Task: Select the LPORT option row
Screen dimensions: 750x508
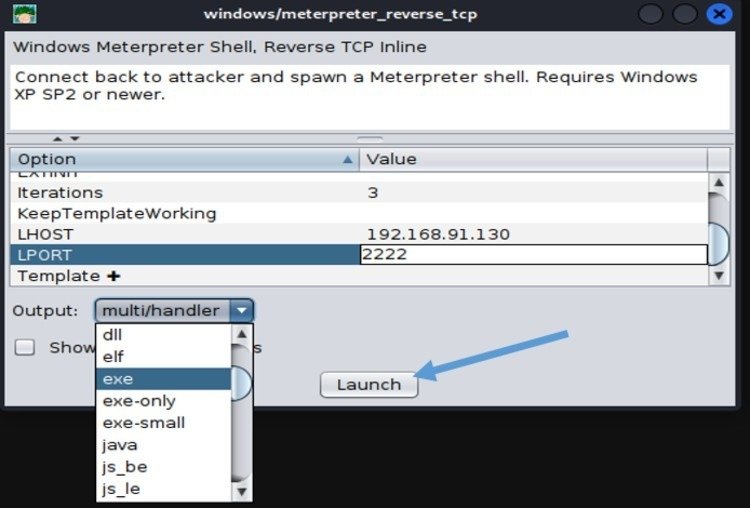Action: click(x=359, y=254)
